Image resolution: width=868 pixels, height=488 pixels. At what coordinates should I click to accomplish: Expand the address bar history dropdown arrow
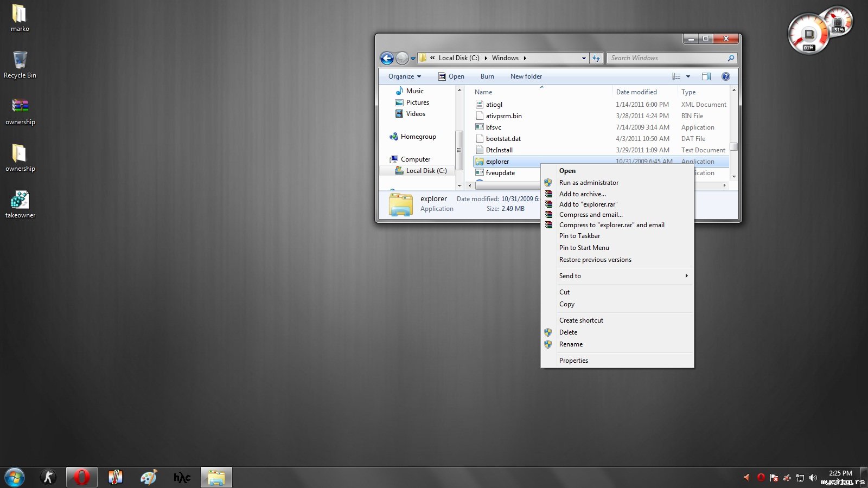pyautogui.click(x=584, y=58)
